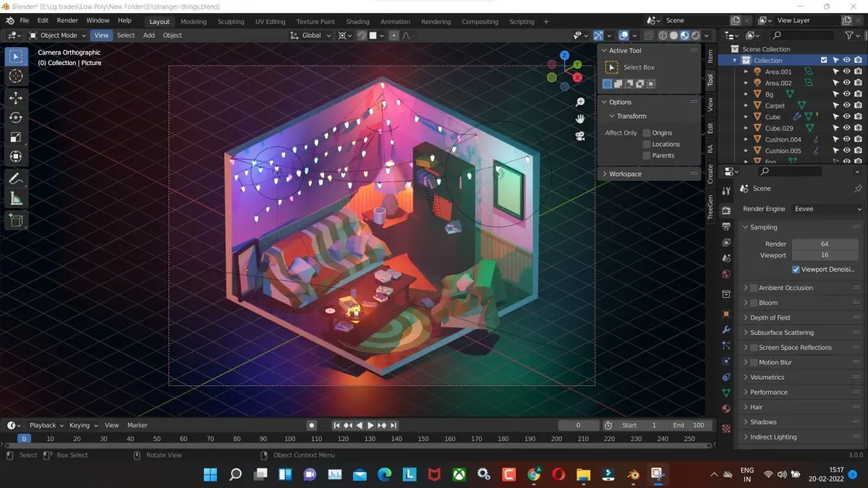This screenshot has width=868, height=488.
Task: Open Xbox app from taskbar
Action: (459, 474)
